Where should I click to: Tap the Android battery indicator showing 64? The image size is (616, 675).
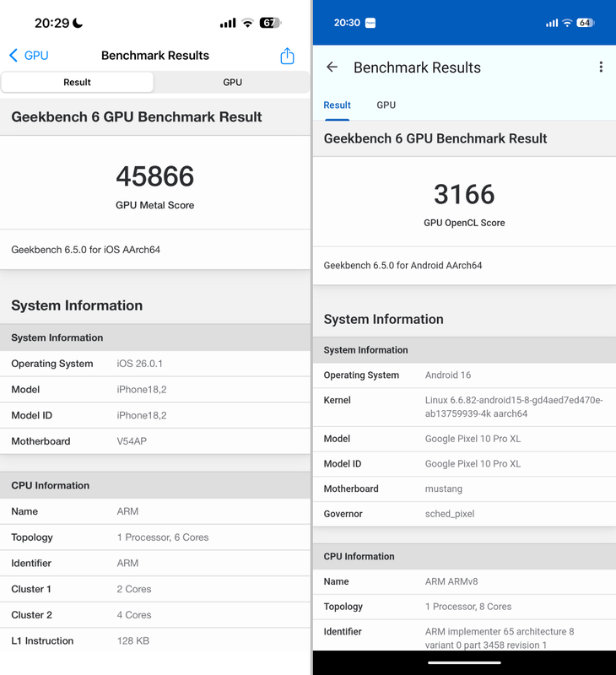point(586,23)
